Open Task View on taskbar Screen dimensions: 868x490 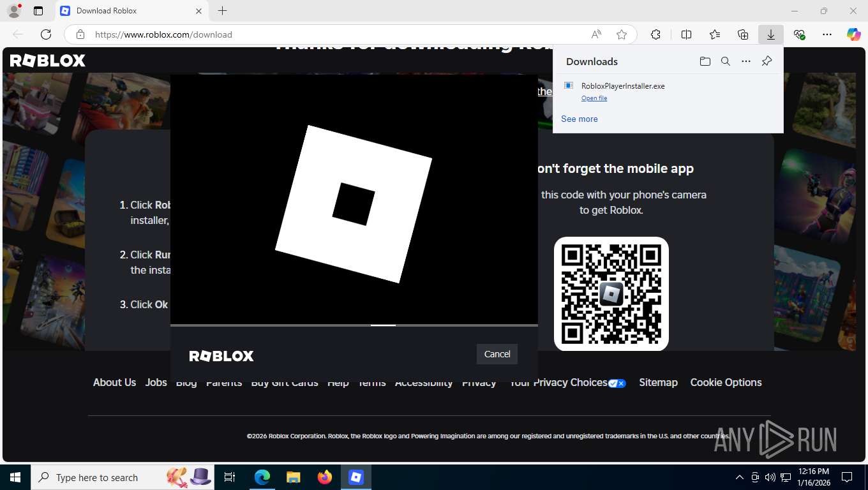click(230, 477)
